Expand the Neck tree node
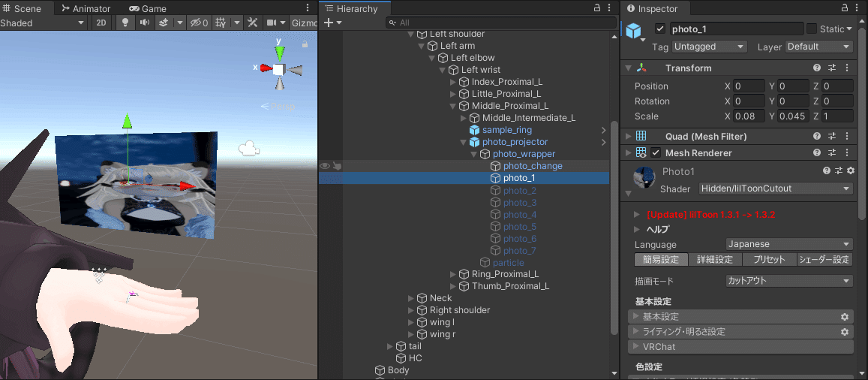 click(x=410, y=299)
